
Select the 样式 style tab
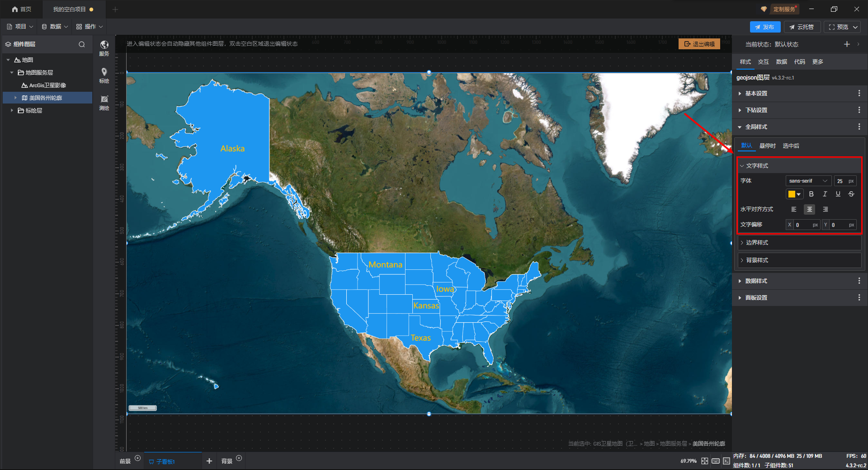745,62
